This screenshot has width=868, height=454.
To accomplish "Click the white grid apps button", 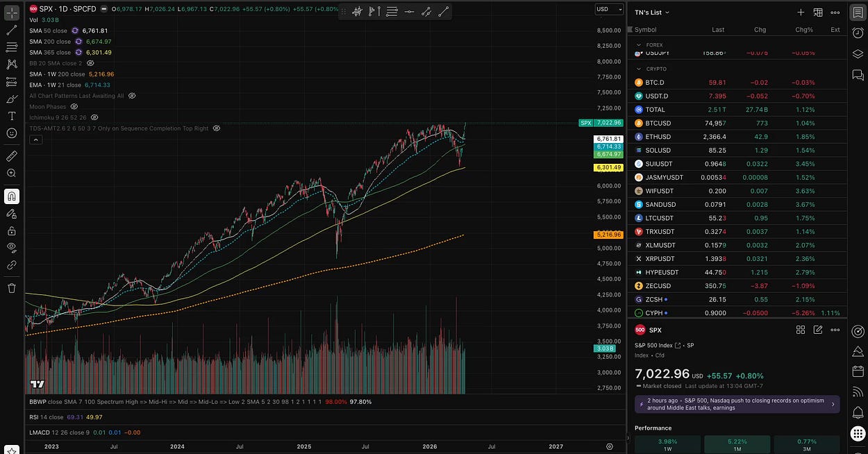I will tap(858, 434).
